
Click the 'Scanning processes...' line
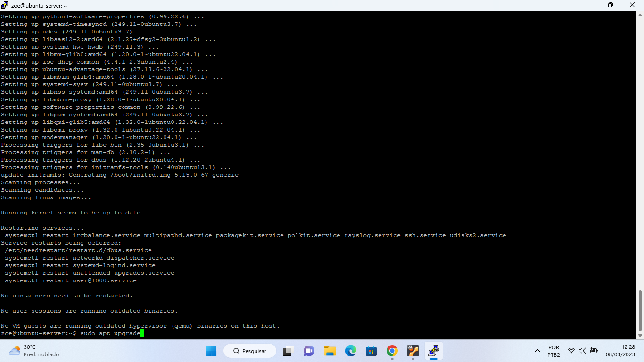coord(41,182)
